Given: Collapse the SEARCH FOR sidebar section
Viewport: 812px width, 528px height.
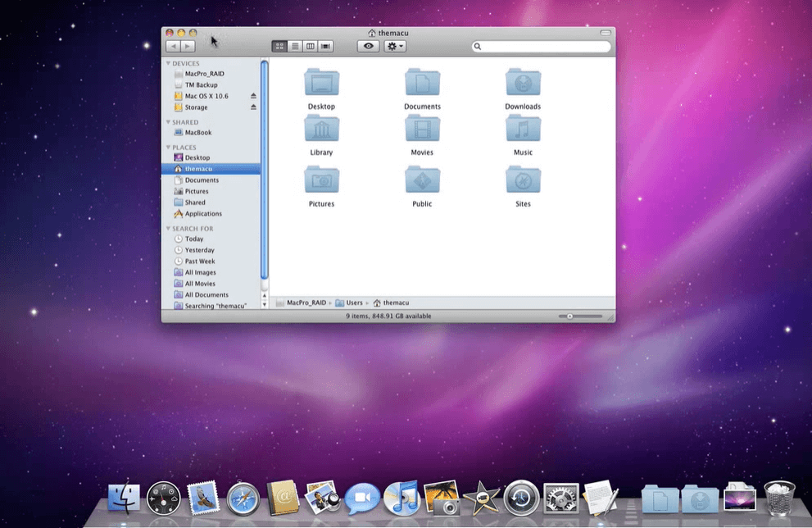Looking at the screenshot, I should (x=169, y=229).
